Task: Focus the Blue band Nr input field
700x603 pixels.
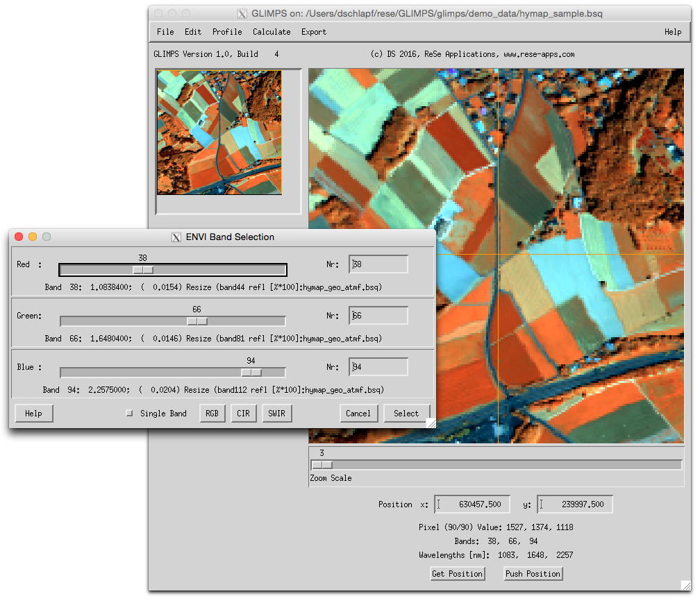Action: coord(378,366)
